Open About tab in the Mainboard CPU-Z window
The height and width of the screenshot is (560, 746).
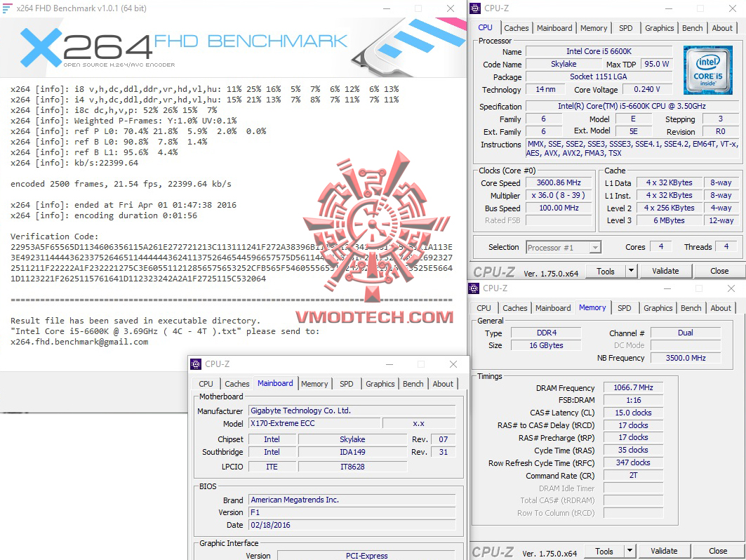(x=442, y=383)
